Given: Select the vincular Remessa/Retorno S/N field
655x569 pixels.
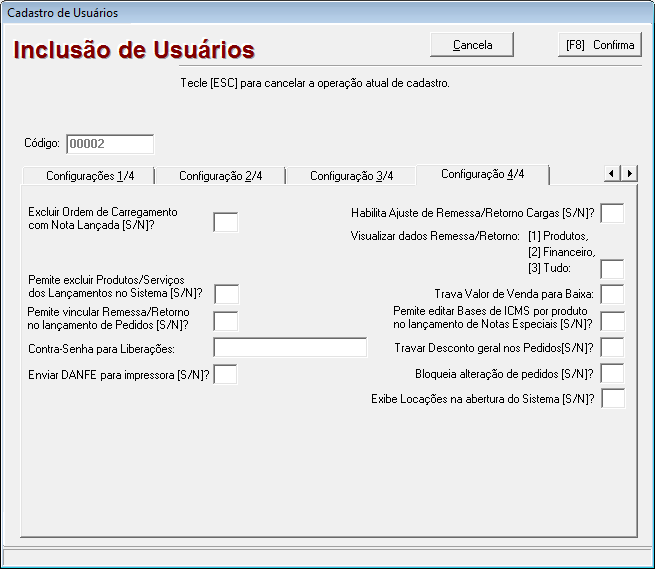Looking at the screenshot, I should (227, 321).
